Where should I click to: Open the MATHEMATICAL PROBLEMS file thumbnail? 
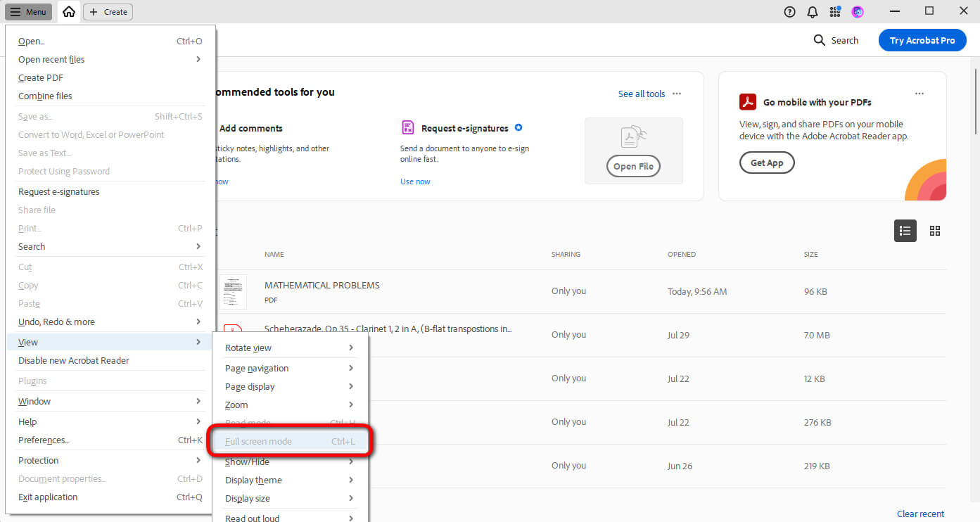pyautogui.click(x=233, y=292)
